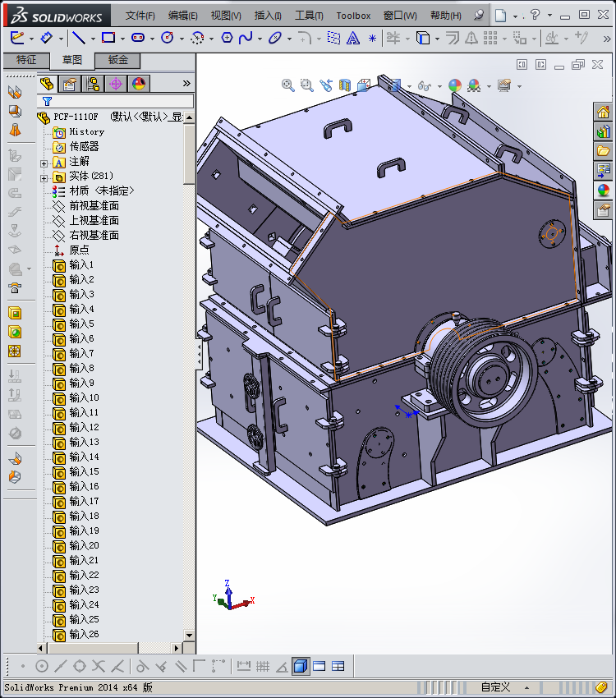Select 前视基准面 in the tree
Screen dimensions: 616x698
click(94, 205)
